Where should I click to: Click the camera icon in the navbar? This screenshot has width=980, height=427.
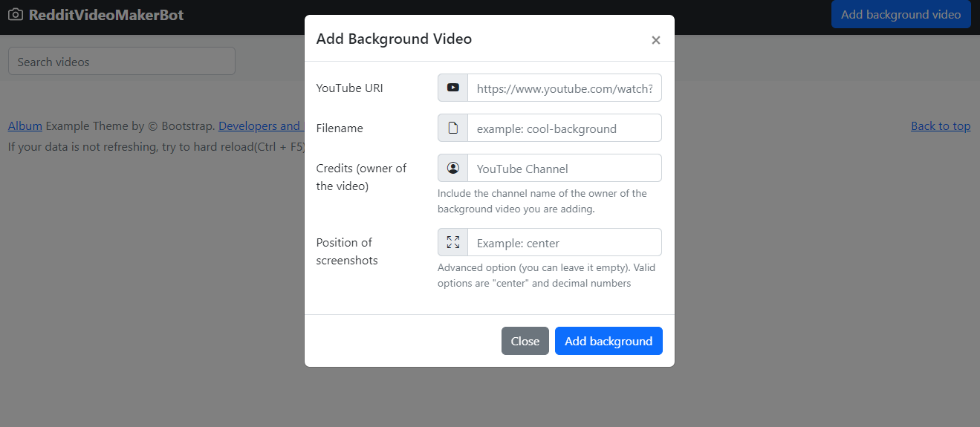pyautogui.click(x=16, y=15)
